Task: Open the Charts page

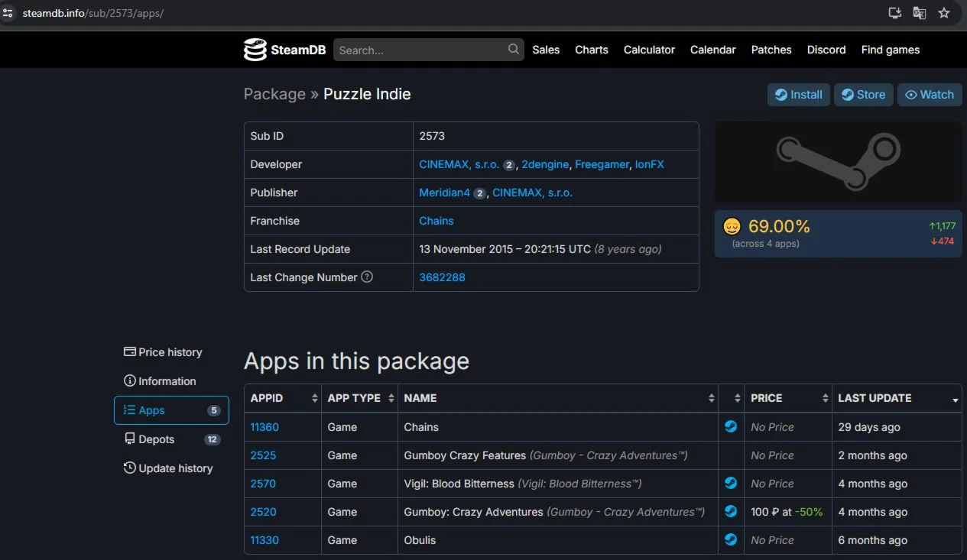Action: (x=592, y=50)
